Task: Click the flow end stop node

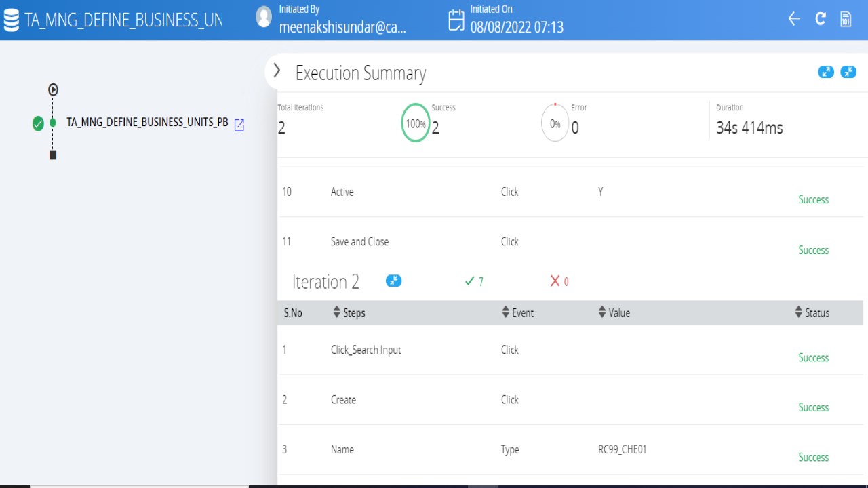Action: pyautogui.click(x=53, y=155)
